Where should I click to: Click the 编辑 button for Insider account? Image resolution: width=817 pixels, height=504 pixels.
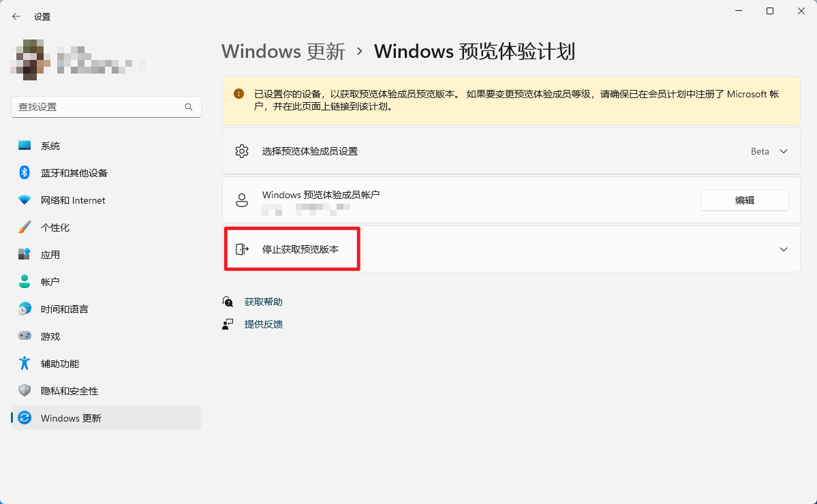point(744,200)
